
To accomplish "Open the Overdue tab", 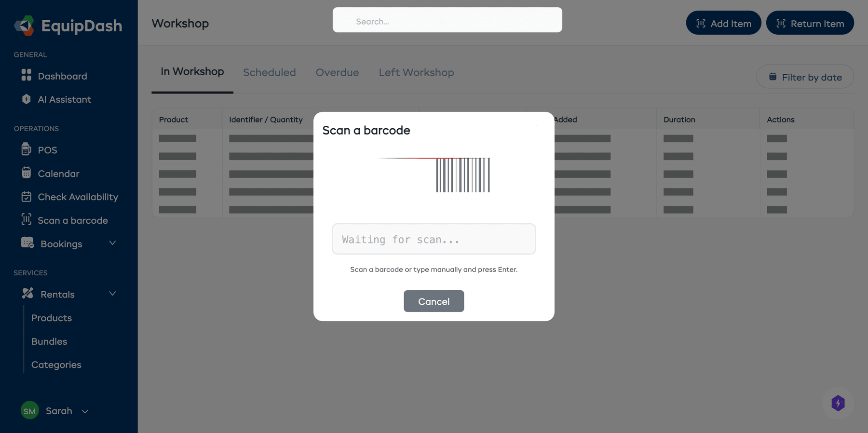I will (x=337, y=72).
